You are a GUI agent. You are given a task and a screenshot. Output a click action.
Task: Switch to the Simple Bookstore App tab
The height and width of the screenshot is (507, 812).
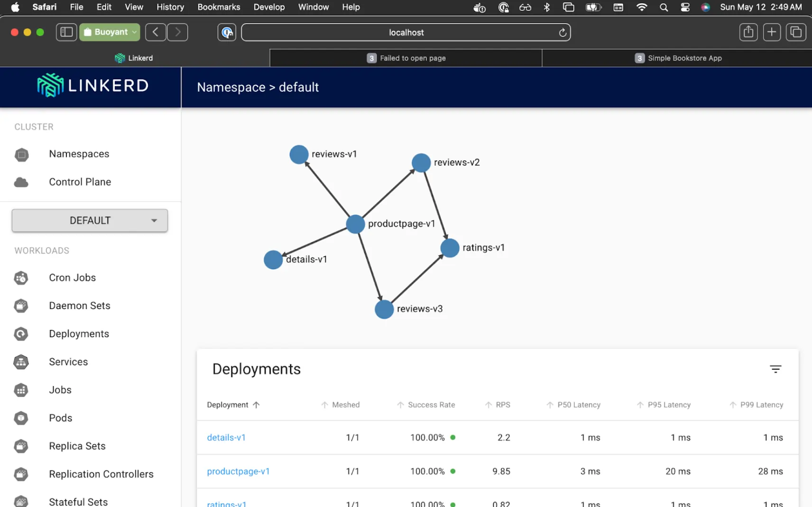[x=677, y=58]
